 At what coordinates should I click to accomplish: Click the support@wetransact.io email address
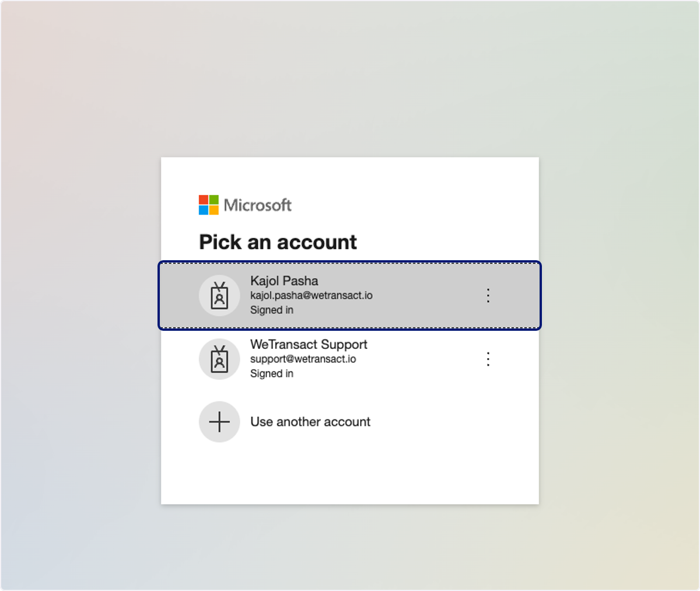point(303,359)
